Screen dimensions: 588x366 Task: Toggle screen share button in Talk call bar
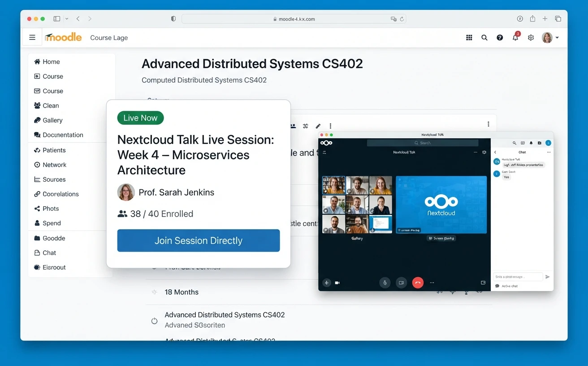[x=402, y=283]
